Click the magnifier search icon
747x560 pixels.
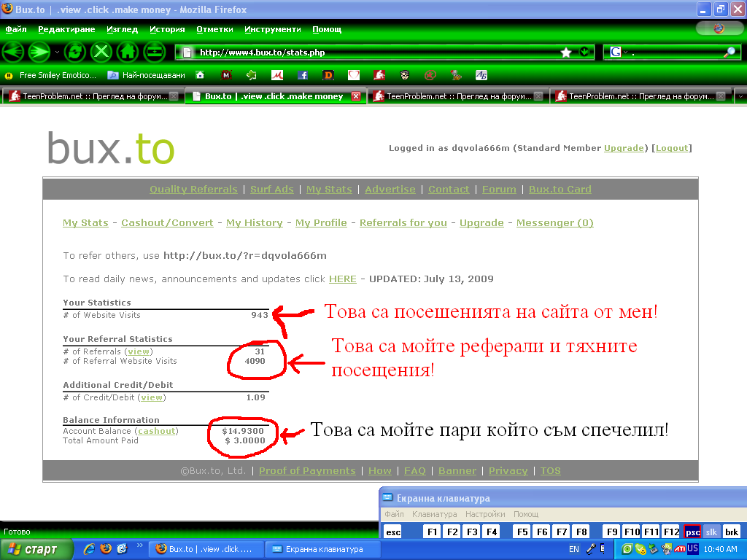tap(729, 52)
